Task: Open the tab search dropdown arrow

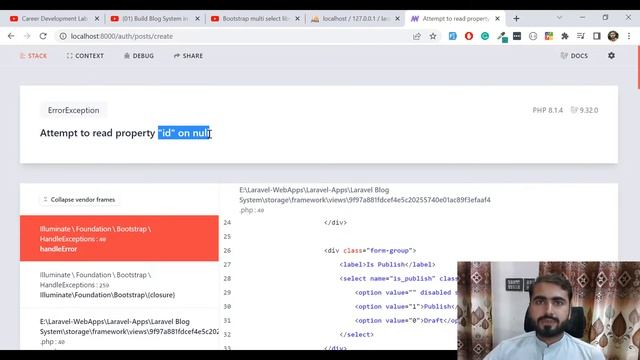Action: (559, 18)
